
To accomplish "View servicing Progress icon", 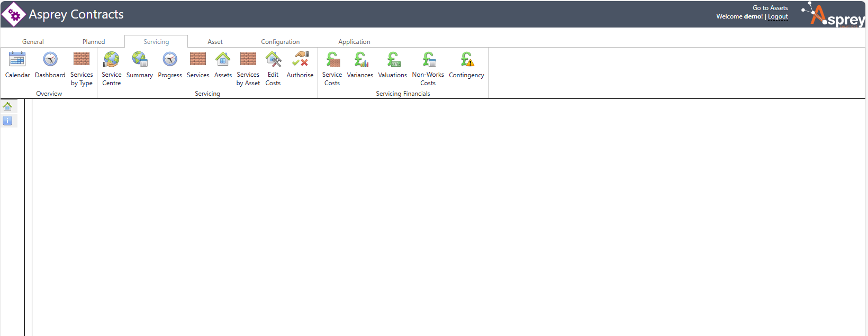I will point(170,59).
